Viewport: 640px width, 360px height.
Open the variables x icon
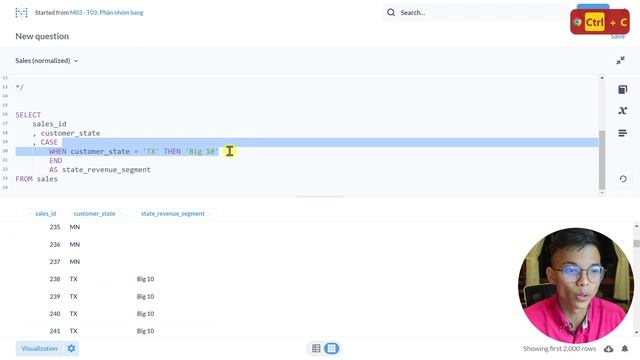coord(622,111)
